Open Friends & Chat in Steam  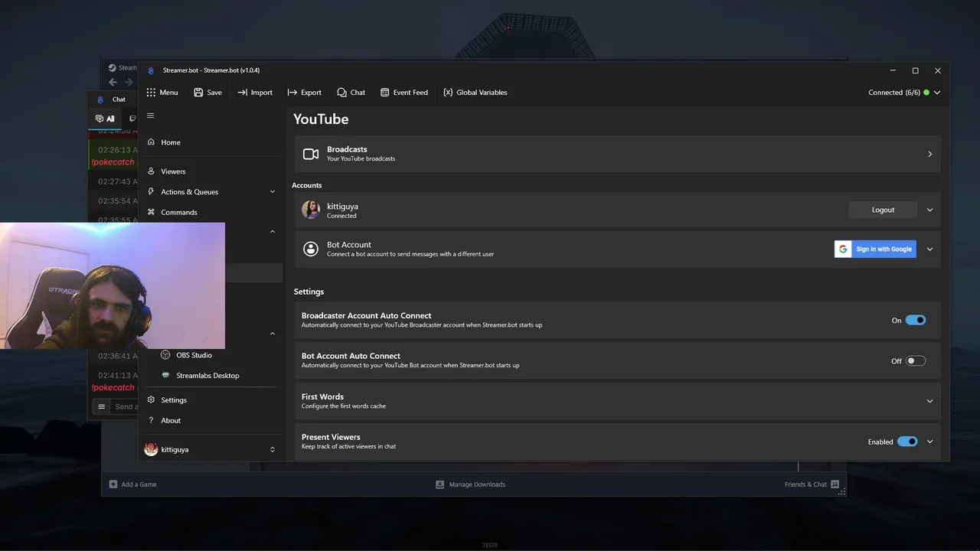(x=812, y=484)
